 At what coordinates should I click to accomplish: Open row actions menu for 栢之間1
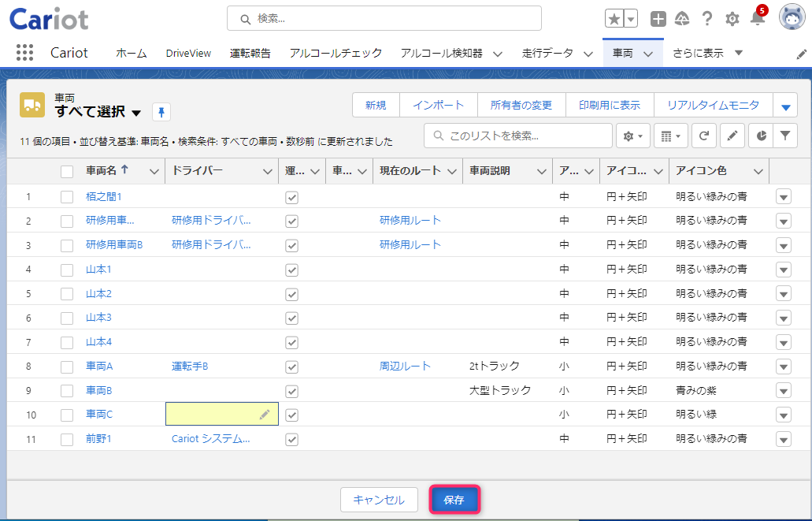(x=784, y=197)
